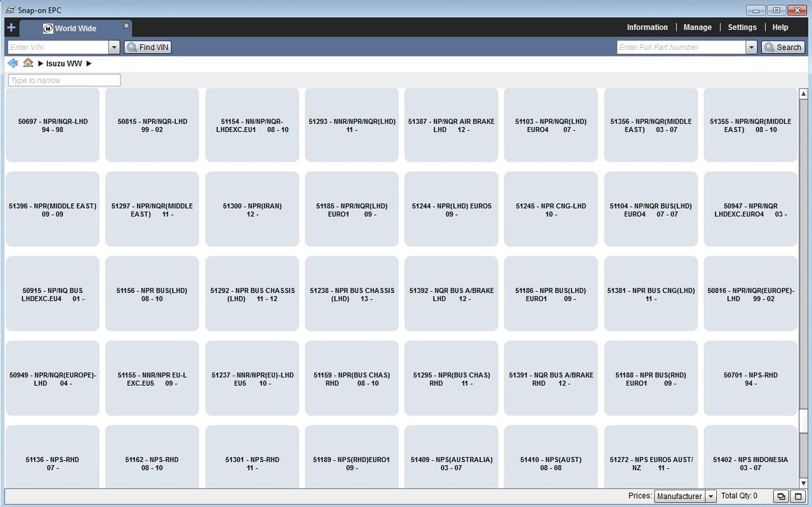The image size is (812, 507).
Task: Go to home catalog icon
Action: point(28,63)
